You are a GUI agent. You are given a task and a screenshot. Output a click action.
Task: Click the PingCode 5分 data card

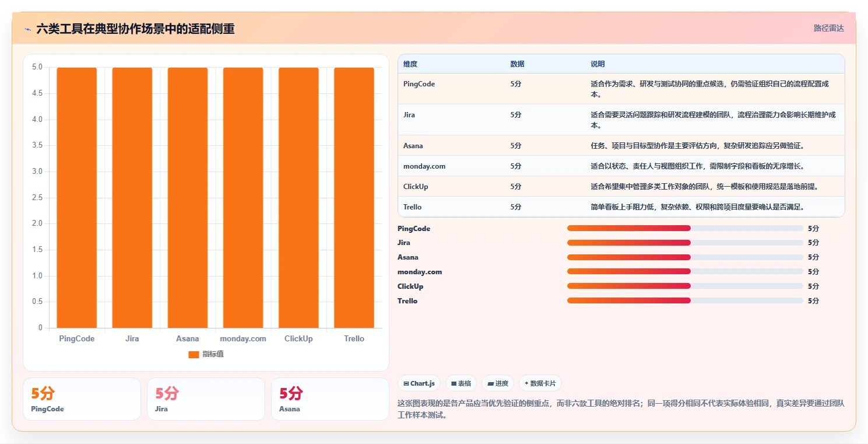[82, 399]
